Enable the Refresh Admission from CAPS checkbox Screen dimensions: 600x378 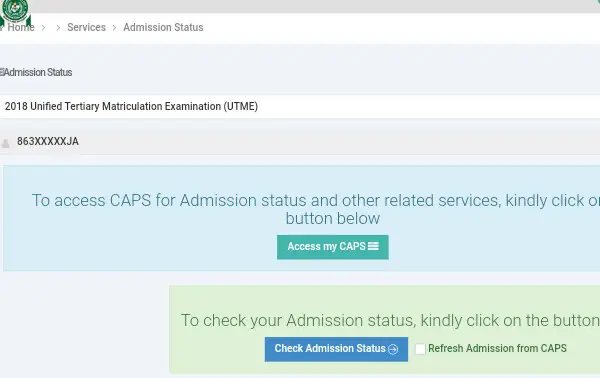coord(420,349)
